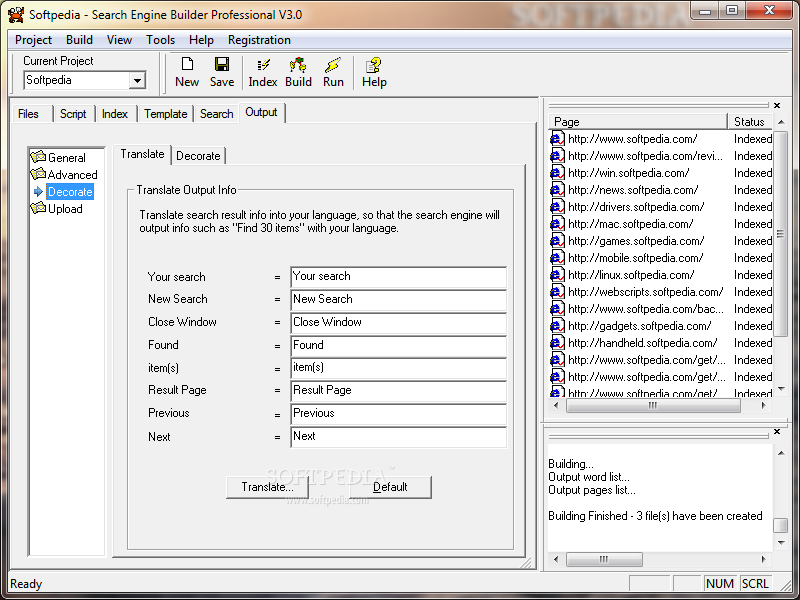Select the General folder icon in sidebar

tap(38, 157)
